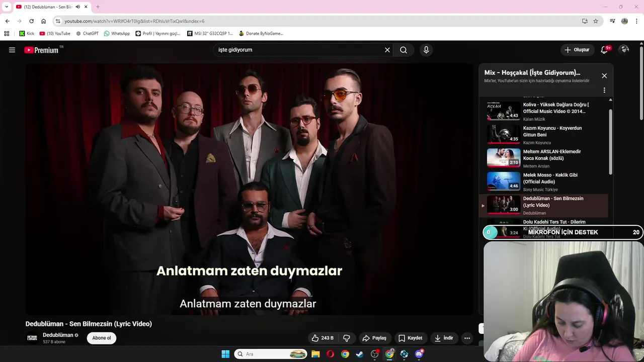This screenshot has height=362, width=644.
Task: Open Discord from taskbar
Action: [419, 354]
